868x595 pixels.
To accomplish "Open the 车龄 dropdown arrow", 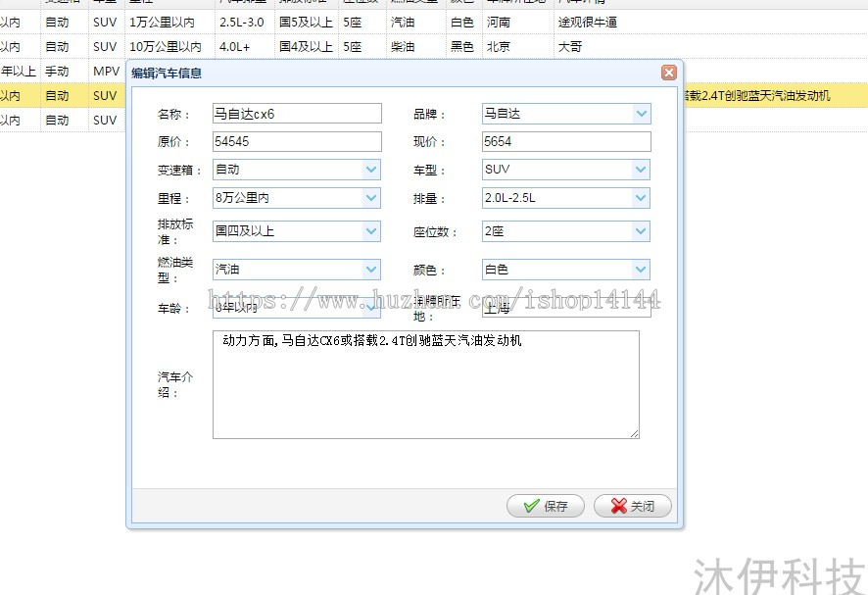I will (x=371, y=308).
